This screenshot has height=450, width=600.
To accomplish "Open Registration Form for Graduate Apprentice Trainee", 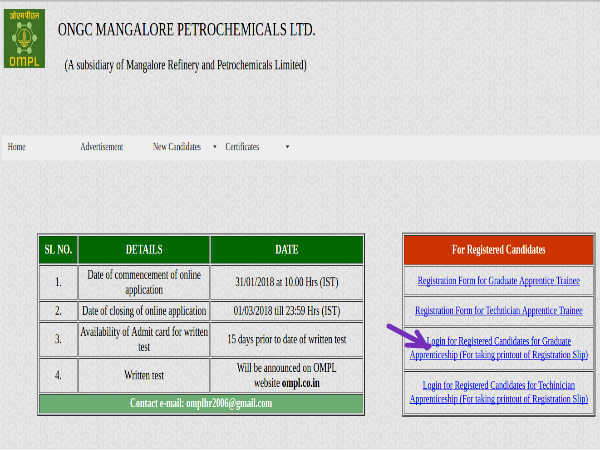I will point(499,281).
